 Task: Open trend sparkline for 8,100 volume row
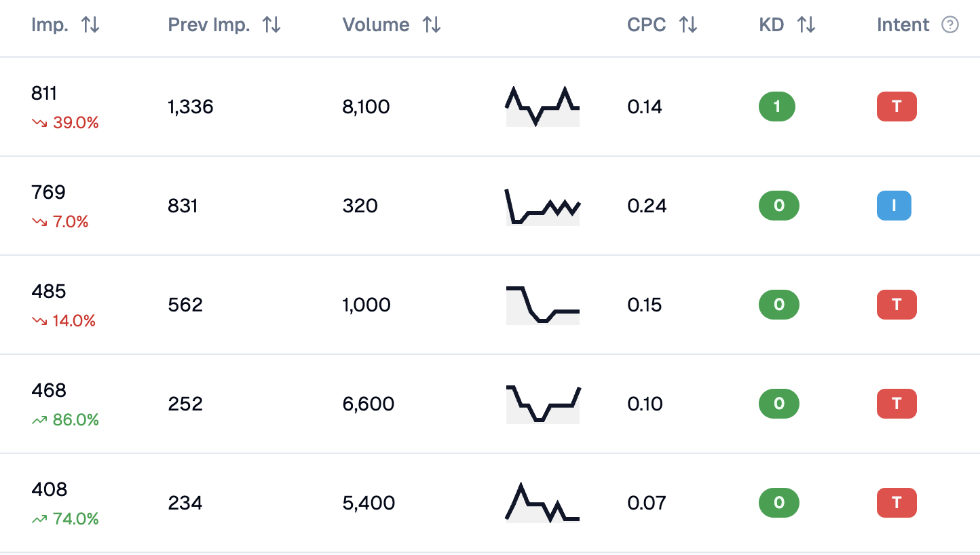pos(542,107)
